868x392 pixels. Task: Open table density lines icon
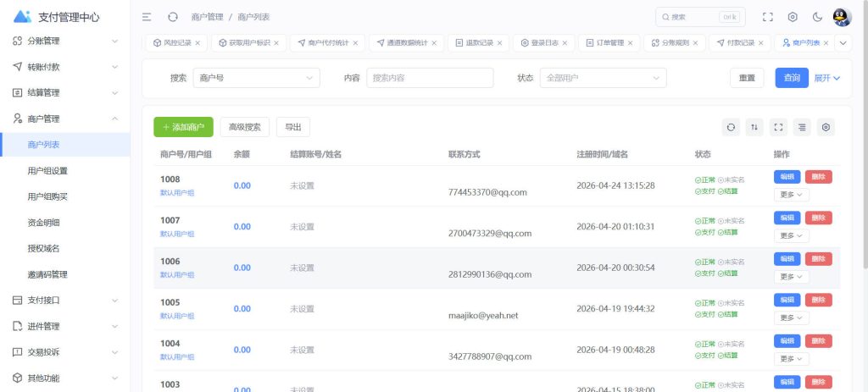tap(802, 127)
